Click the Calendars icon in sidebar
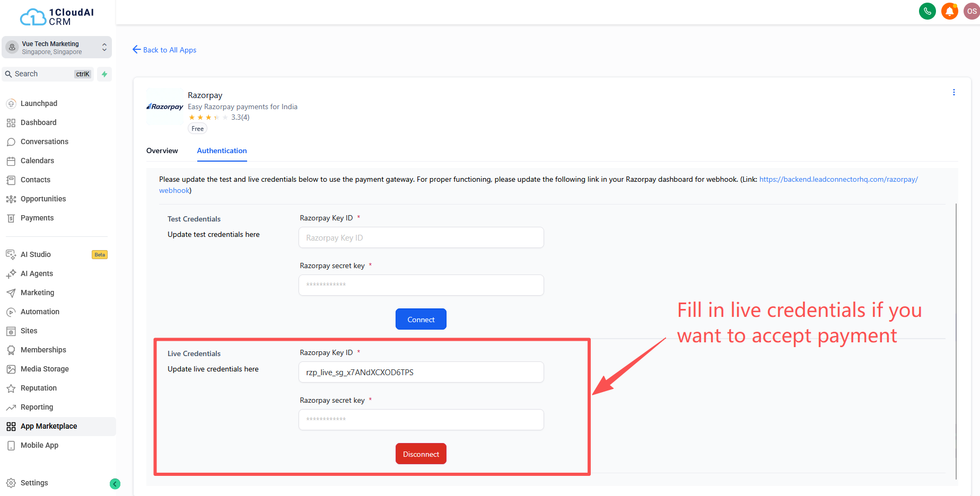This screenshot has width=980, height=496. [11, 161]
